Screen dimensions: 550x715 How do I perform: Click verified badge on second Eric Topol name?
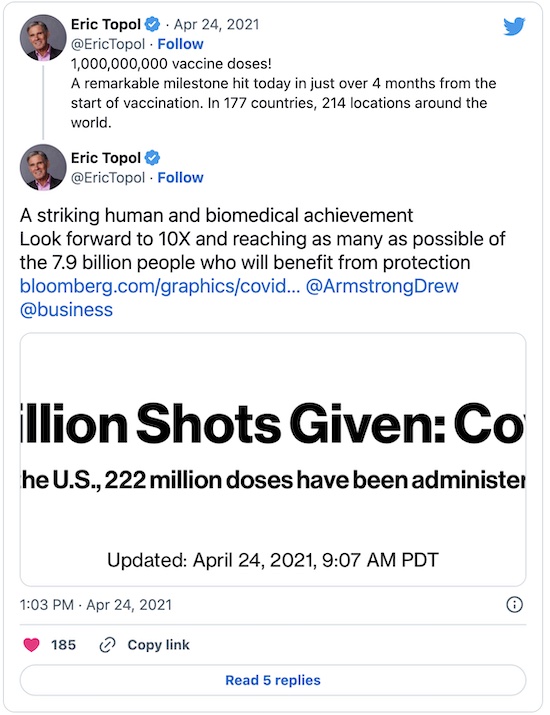point(152,158)
